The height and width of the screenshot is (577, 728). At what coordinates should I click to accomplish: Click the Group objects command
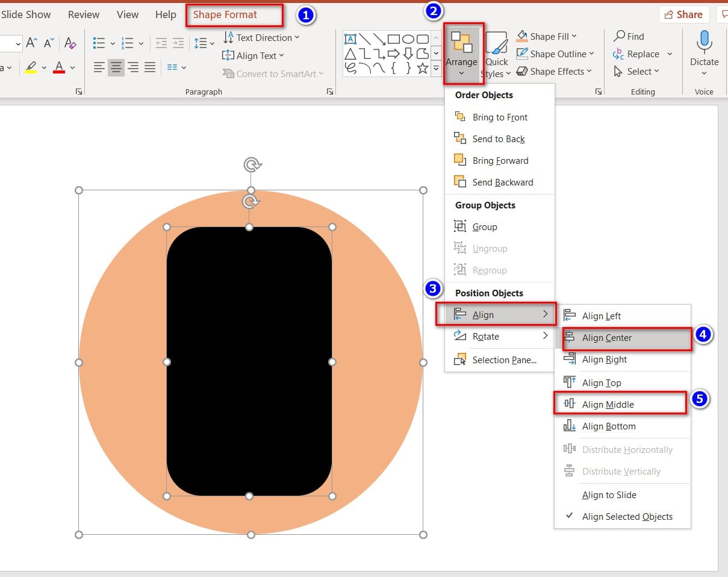pos(484,227)
